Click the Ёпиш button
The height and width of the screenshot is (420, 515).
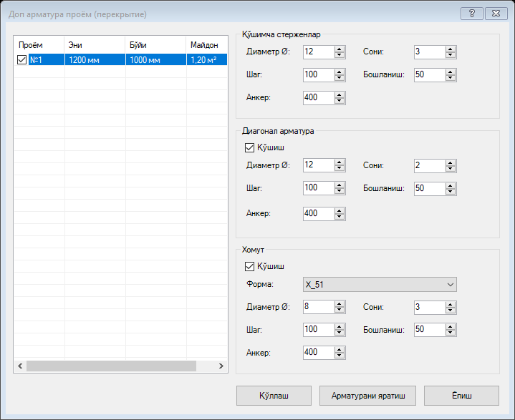tap(462, 396)
